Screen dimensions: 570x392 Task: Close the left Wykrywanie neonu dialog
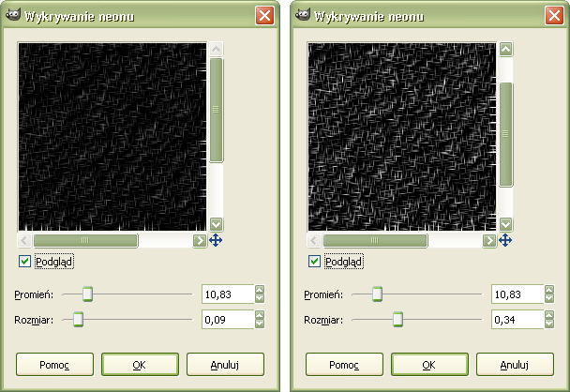pyautogui.click(x=265, y=16)
